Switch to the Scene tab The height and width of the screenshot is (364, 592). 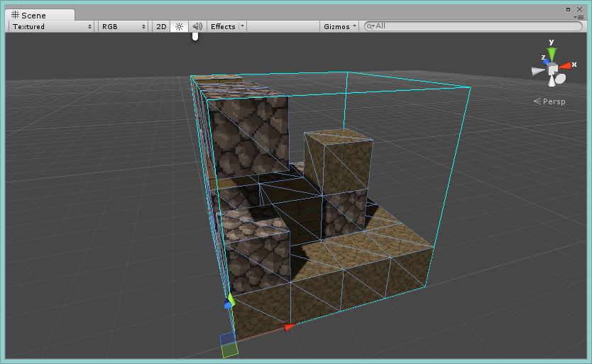pyautogui.click(x=39, y=15)
